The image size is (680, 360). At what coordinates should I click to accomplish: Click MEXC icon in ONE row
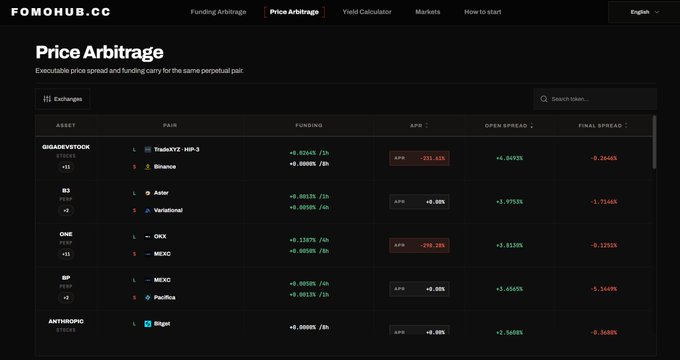coord(147,254)
